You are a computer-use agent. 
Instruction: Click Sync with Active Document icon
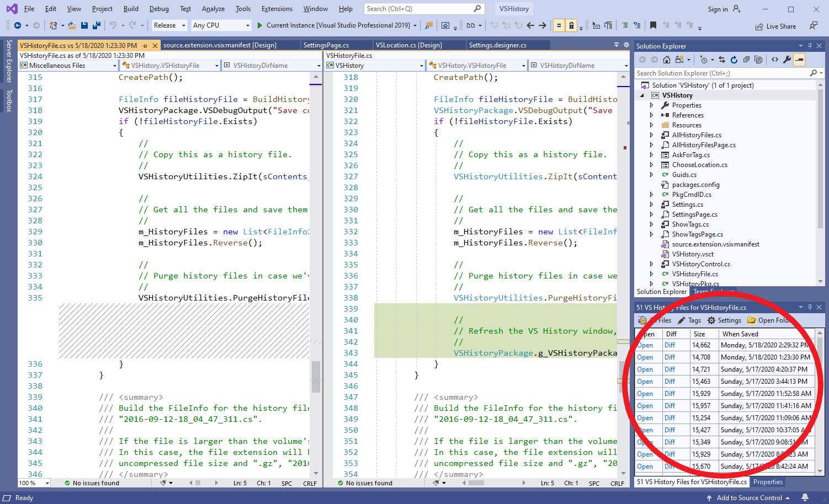pyautogui.click(x=722, y=60)
